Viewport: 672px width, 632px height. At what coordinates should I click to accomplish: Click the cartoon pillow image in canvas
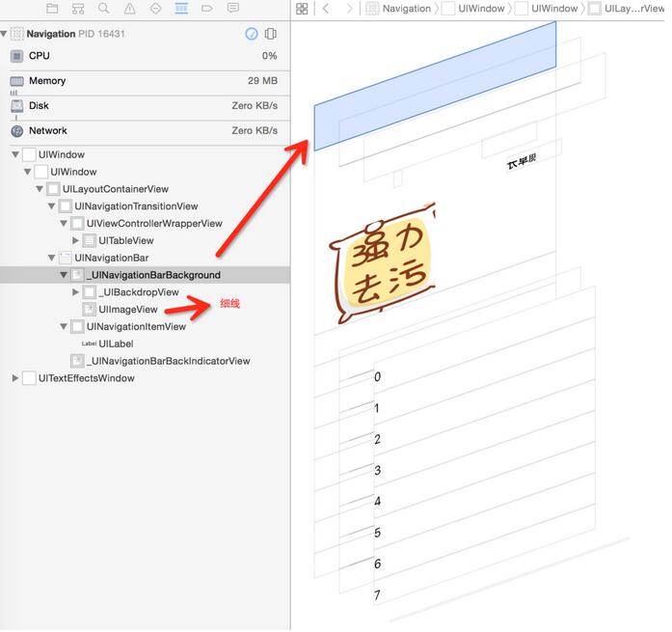point(383,262)
